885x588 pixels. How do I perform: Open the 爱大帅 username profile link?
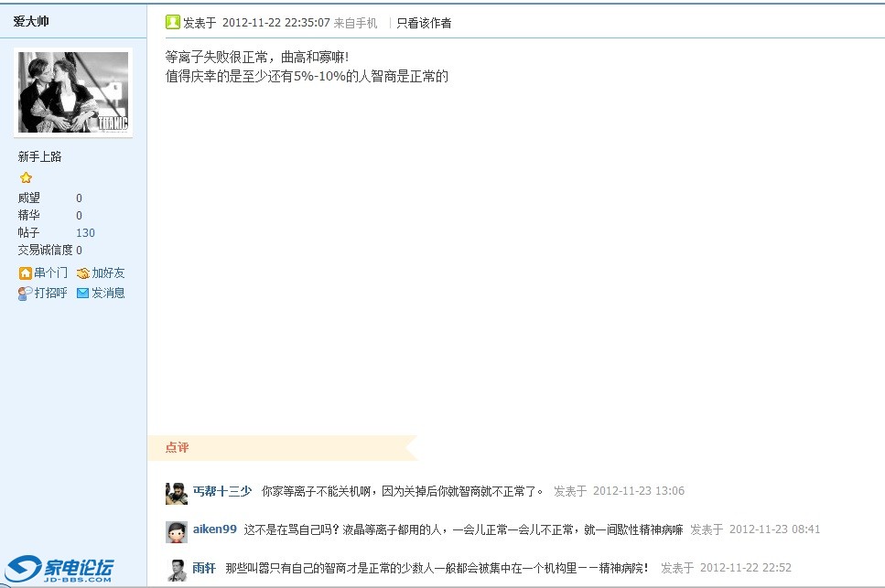click(x=31, y=21)
